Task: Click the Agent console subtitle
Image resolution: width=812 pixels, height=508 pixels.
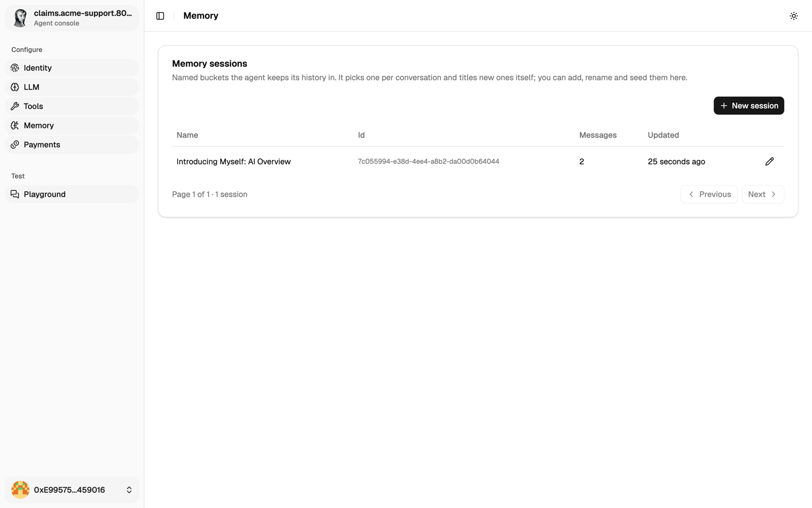Action: point(57,23)
